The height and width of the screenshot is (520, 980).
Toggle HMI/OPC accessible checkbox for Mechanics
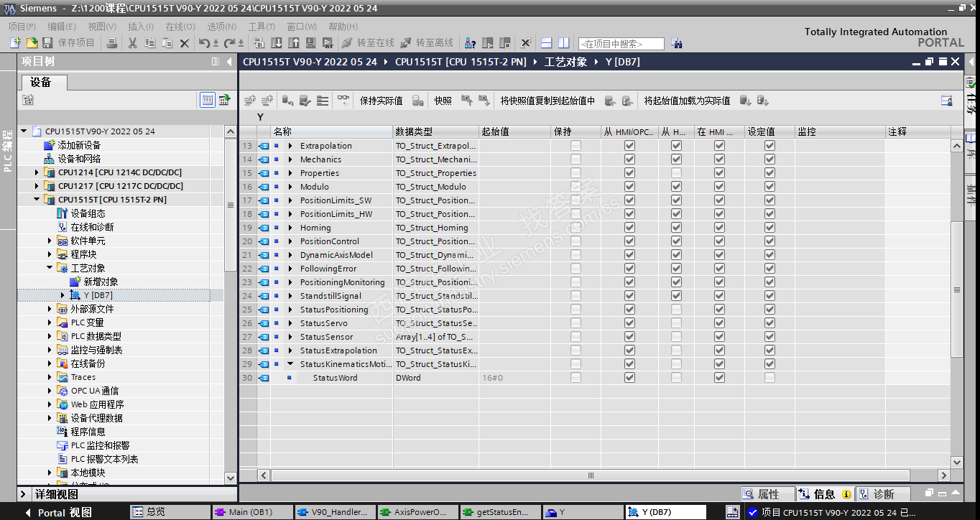629,159
